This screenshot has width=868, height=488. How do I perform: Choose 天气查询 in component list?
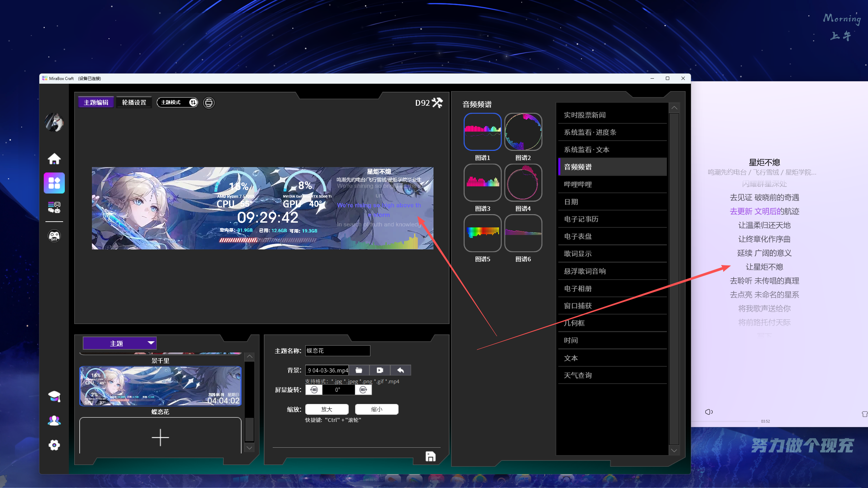(612, 375)
